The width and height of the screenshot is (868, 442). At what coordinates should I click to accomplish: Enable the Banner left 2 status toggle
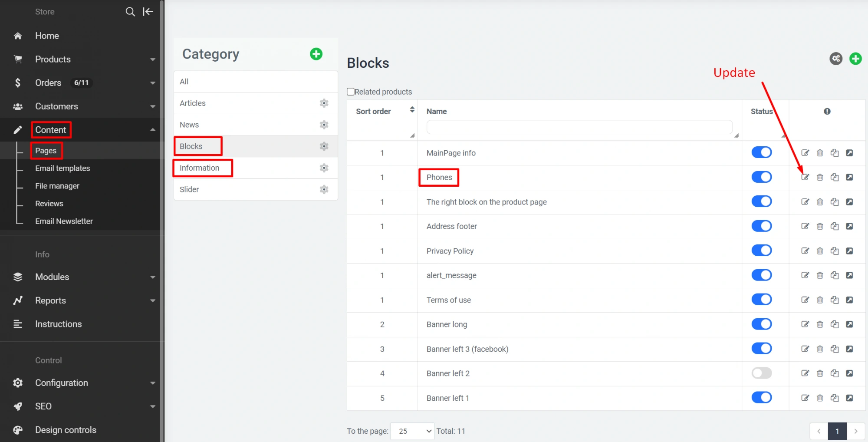coord(761,373)
